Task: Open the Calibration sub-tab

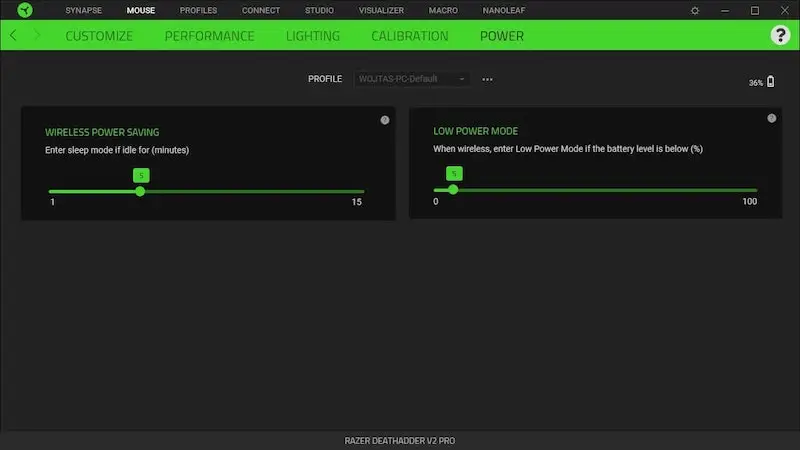Action: coord(410,36)
